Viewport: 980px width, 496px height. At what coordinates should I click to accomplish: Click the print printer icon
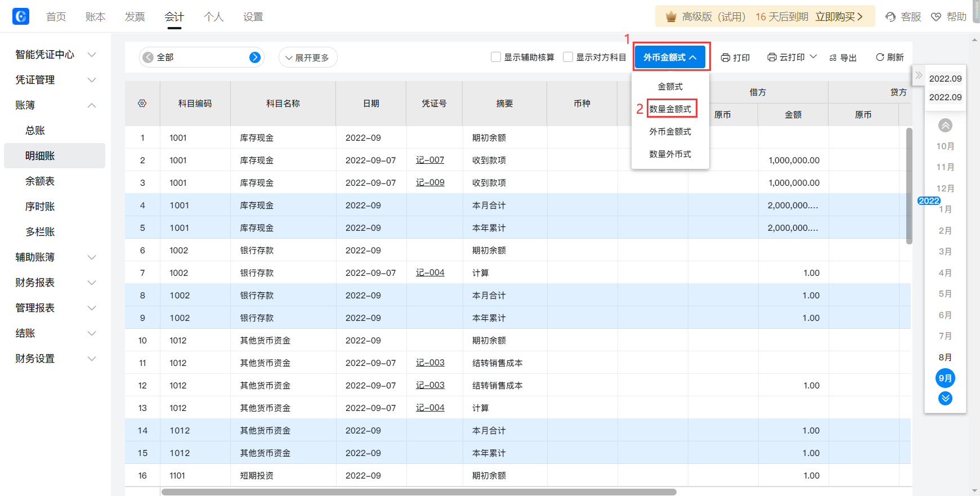(726, 57)
